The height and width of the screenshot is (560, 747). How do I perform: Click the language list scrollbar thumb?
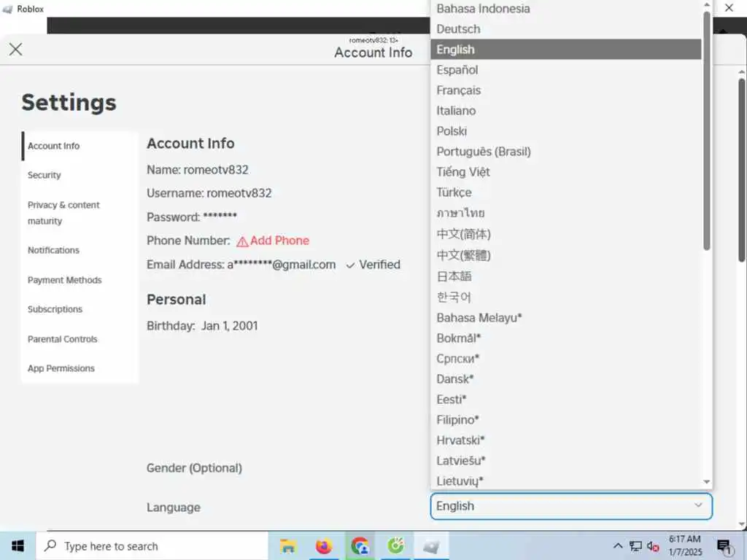click(706, 130)
